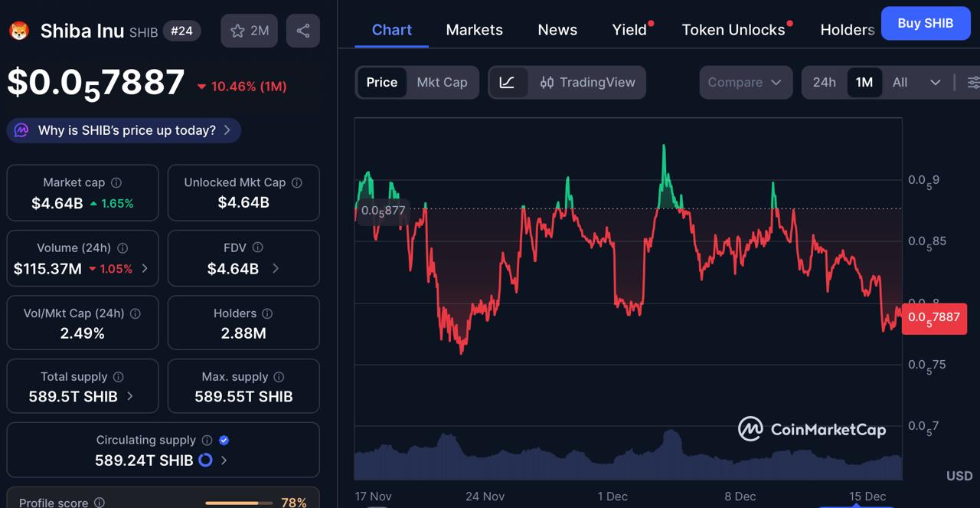This screenshot has width=980, height=508.
Task: Open the Token Unlocks tab
Action: (x=732, y=29)
